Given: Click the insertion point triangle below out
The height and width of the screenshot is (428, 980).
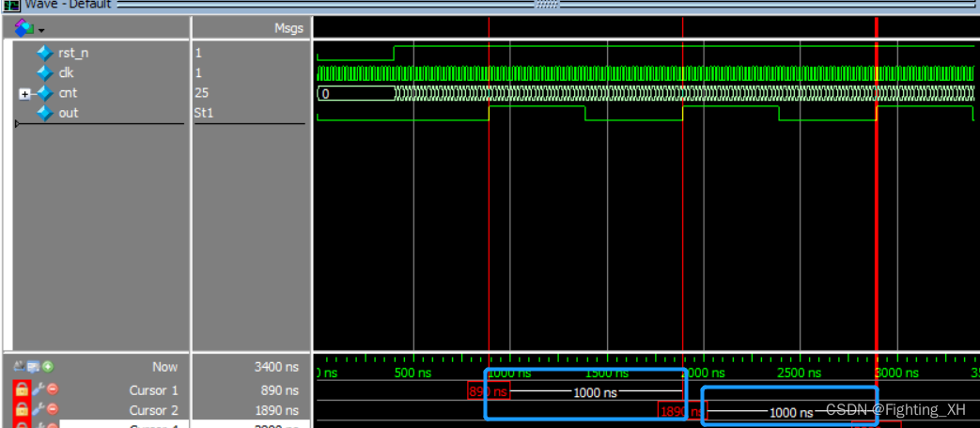Looking at the screenshot, I should [18, 124].
